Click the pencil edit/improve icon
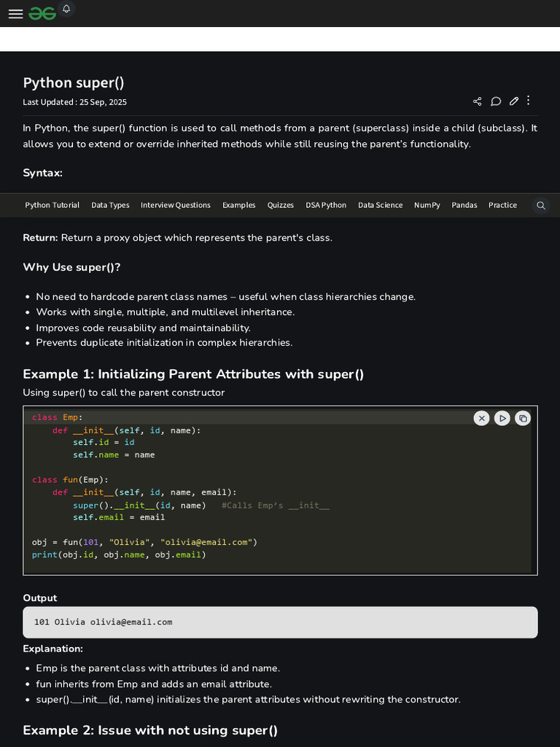This screenshot has height=747, width=560. pos(514,101)
